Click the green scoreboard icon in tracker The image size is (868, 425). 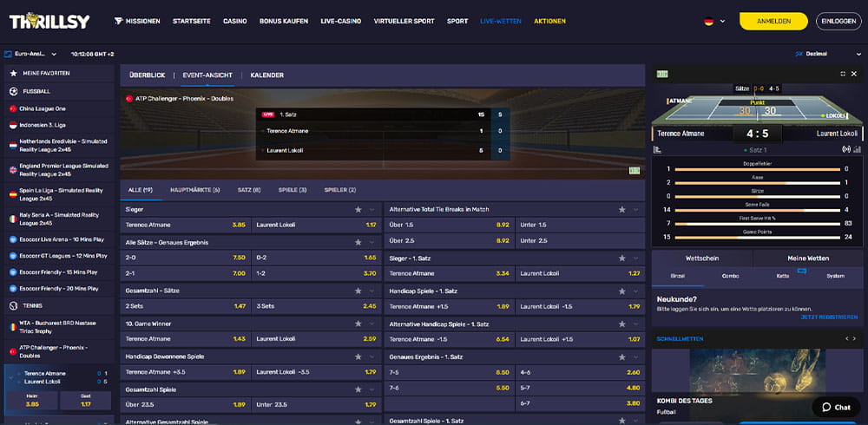point(662,74)
